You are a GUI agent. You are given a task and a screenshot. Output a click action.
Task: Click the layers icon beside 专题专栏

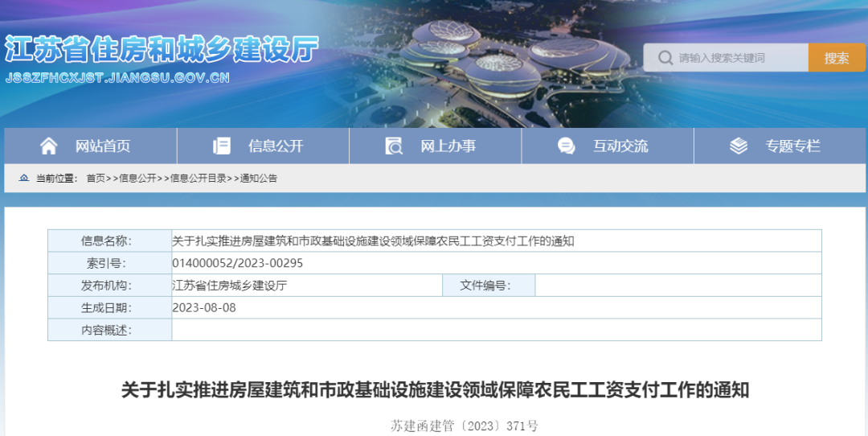pos(739,146)
